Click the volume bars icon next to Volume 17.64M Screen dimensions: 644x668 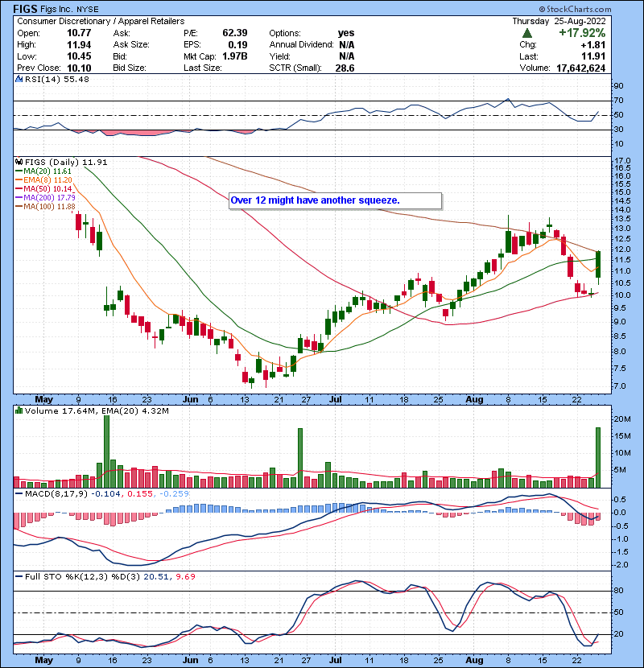click(x=19, y=410)
